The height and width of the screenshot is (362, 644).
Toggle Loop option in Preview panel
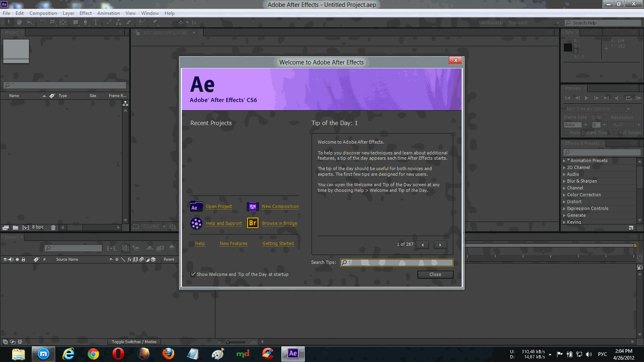pos(628,98)
